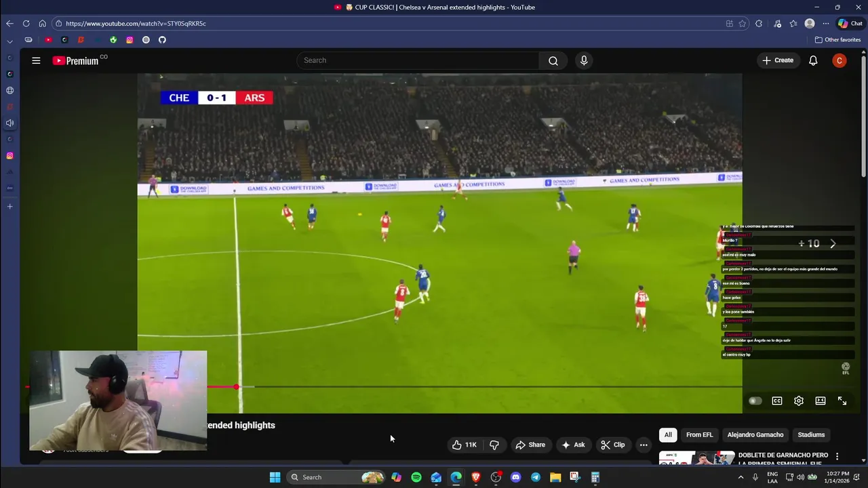The image size is (868, 488).
Task: Go to the browser home page
Action: click(42, 23)
